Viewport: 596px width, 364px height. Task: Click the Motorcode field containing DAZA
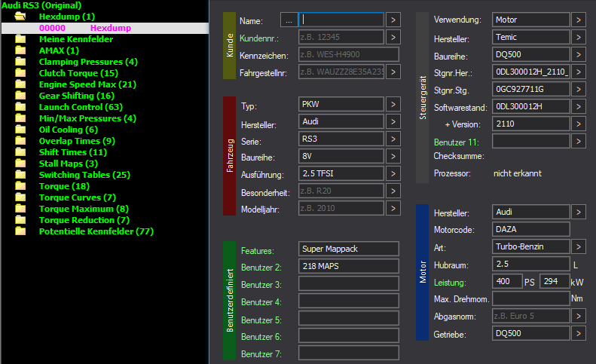[531, 229]
